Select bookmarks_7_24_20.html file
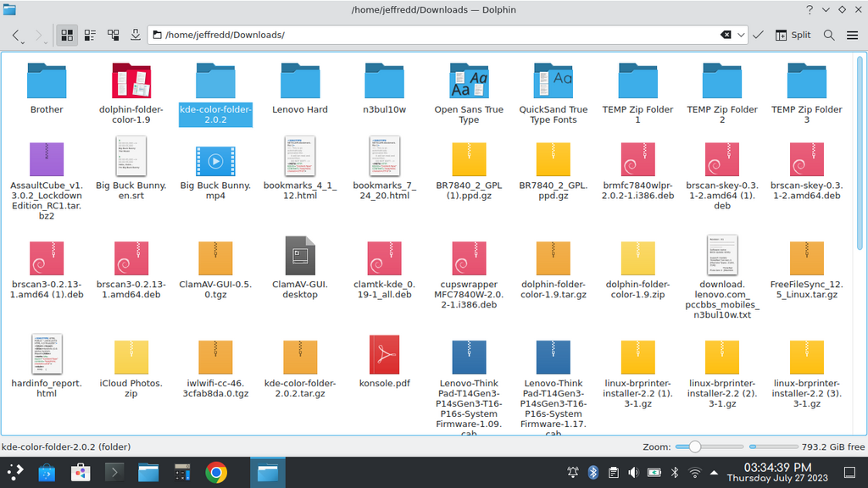 (384, 169)
